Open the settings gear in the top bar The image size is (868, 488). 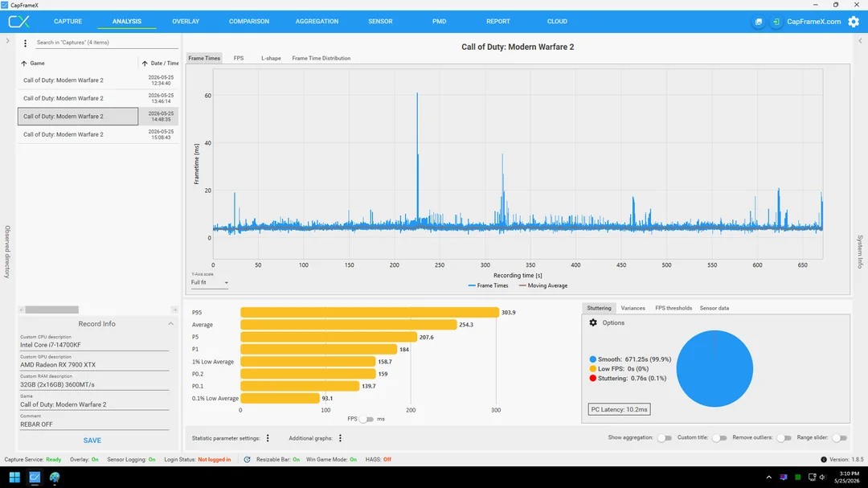pos(854,22)
